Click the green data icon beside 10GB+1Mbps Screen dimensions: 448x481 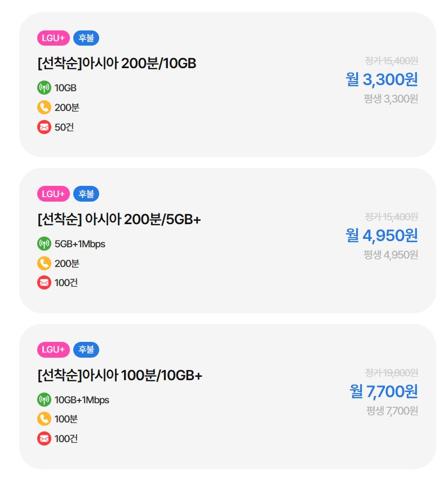[44, 400]
